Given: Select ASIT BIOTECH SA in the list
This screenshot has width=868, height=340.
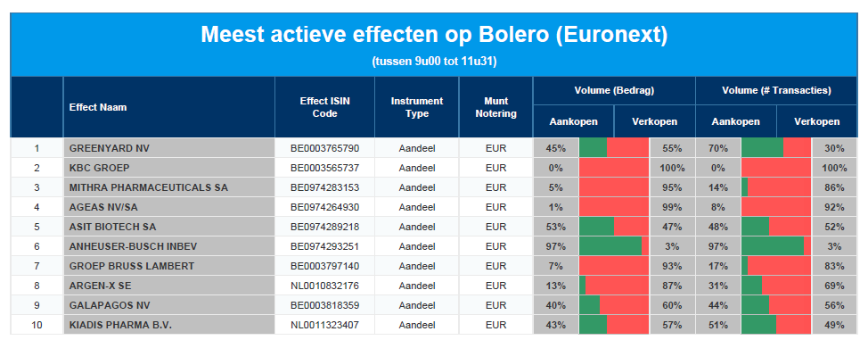Looking at the screenshot, I should [113, 227].
